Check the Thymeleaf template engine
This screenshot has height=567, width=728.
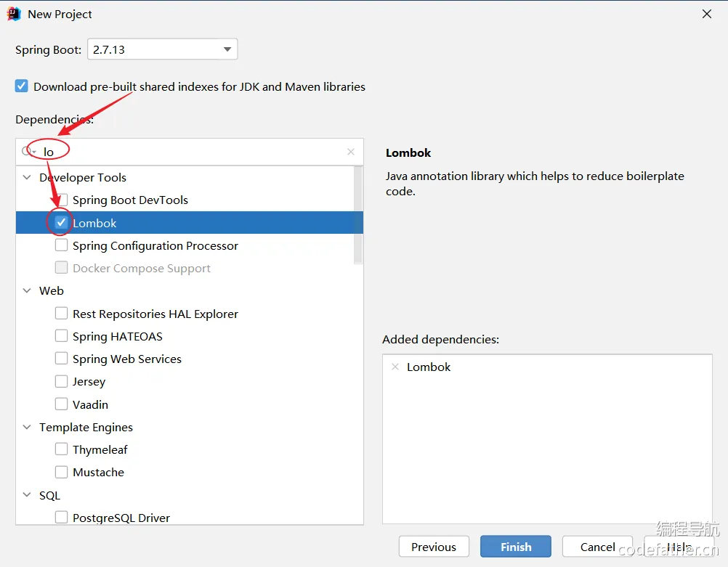pyautogui.click(x=61, y=449)
